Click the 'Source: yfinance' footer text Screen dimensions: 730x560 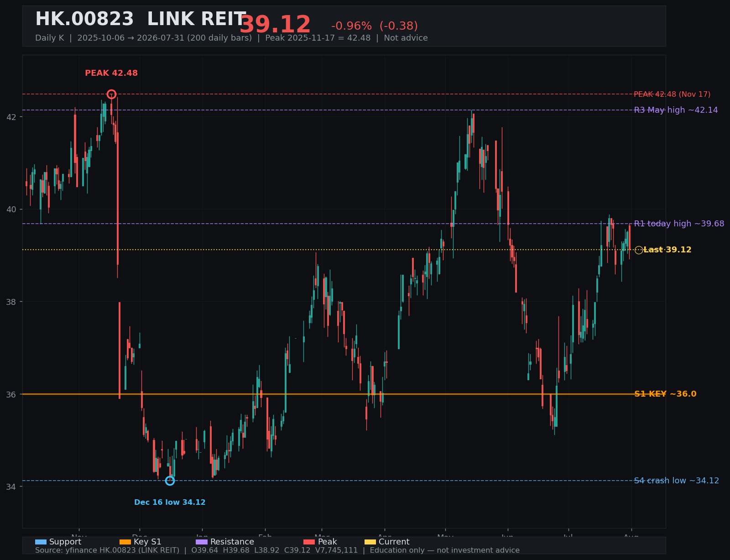point(277,550)
